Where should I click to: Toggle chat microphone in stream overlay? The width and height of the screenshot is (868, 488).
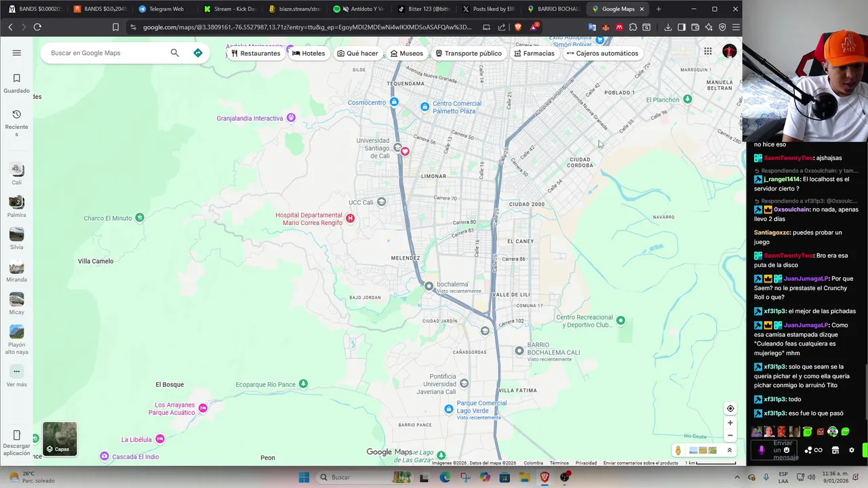tap(762, 450)
